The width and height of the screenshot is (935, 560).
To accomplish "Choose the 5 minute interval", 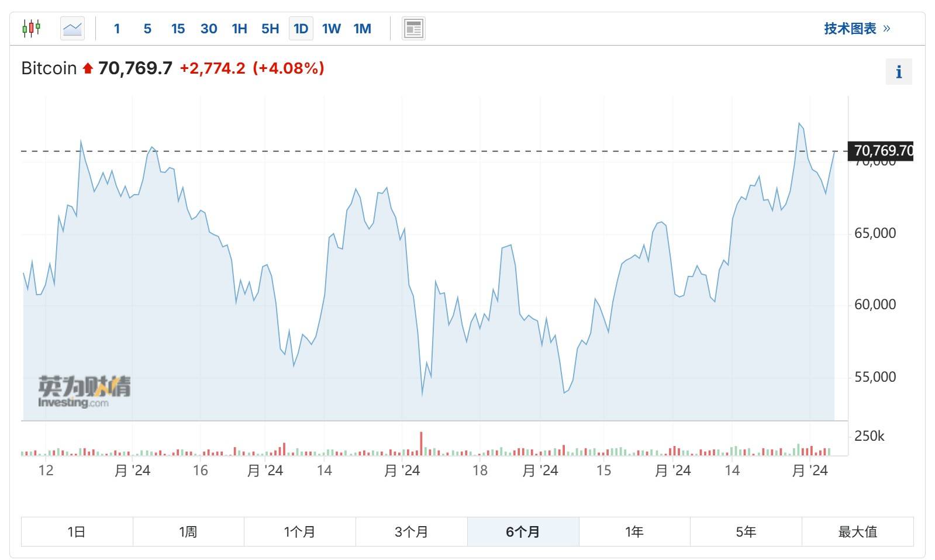I will coord(147,29).
